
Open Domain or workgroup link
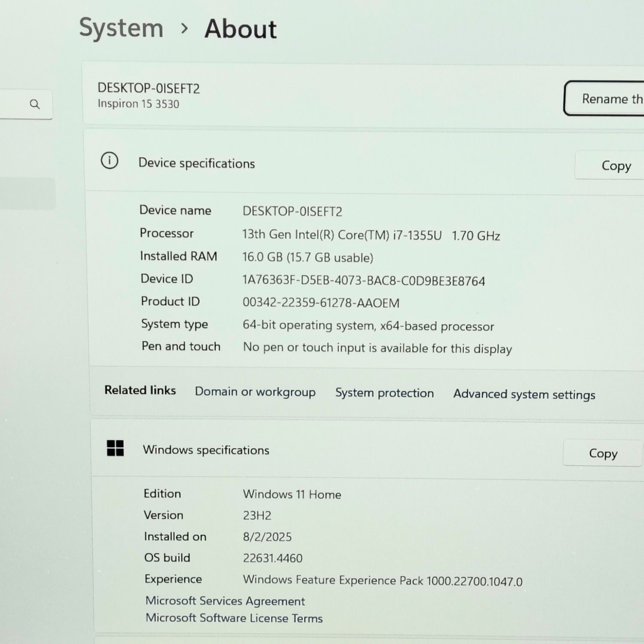255,392
